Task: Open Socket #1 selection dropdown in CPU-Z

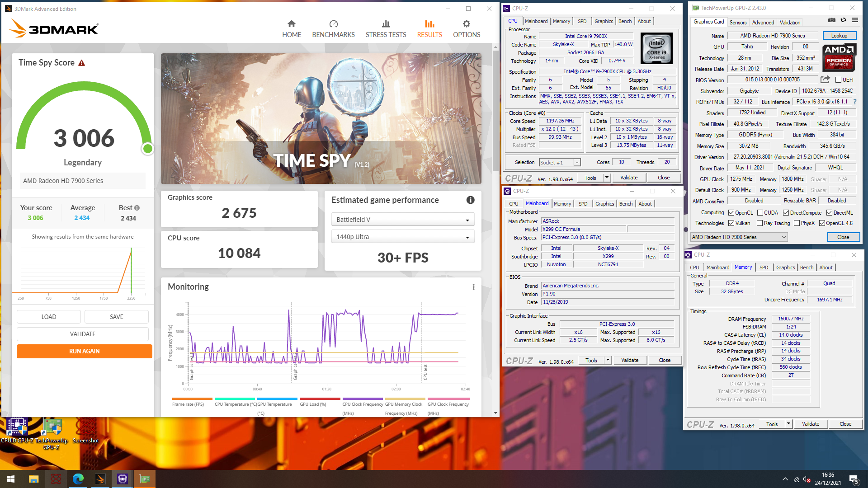Action: click(560, 162)
